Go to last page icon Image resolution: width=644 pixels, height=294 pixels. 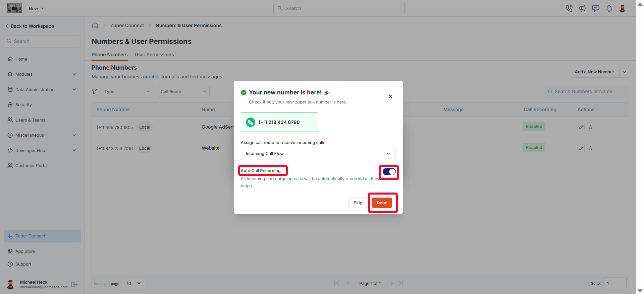point(401,283)
